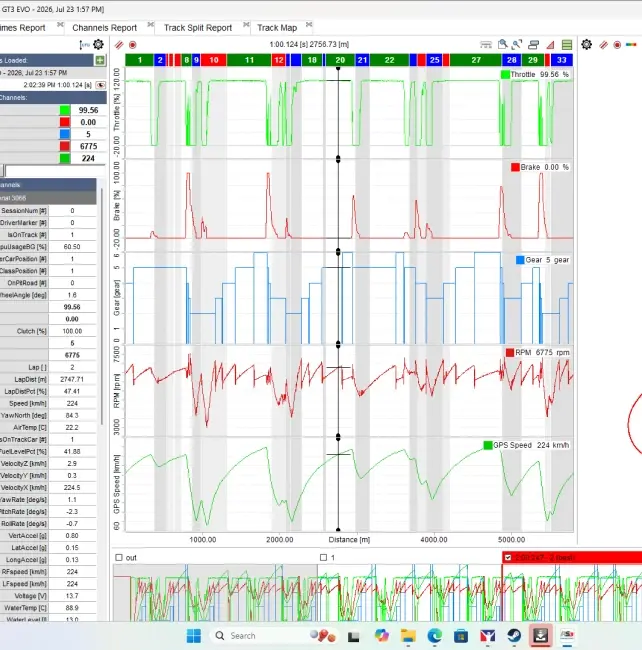
Task: Select track section 1
Action: [x=139, y=60]
